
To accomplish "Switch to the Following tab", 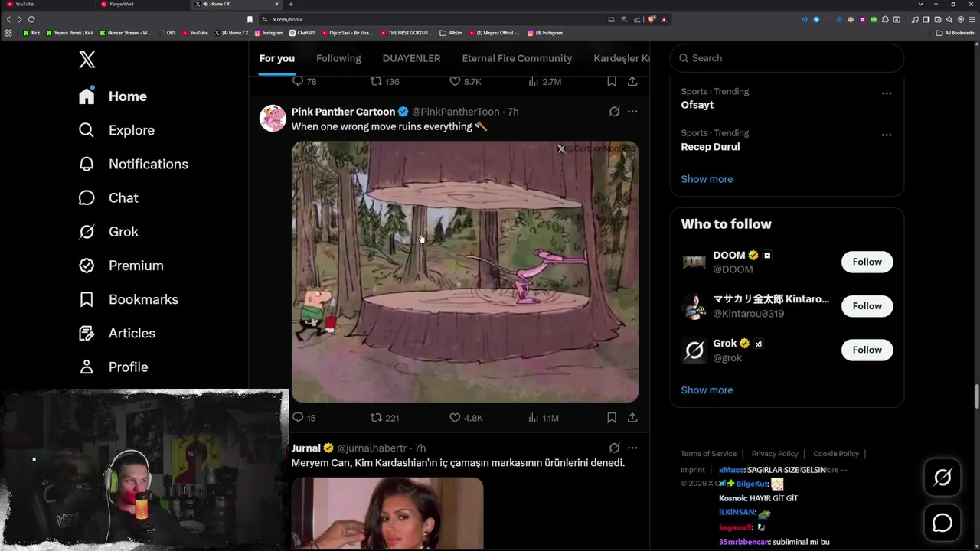I will click(x=338, y=58).
